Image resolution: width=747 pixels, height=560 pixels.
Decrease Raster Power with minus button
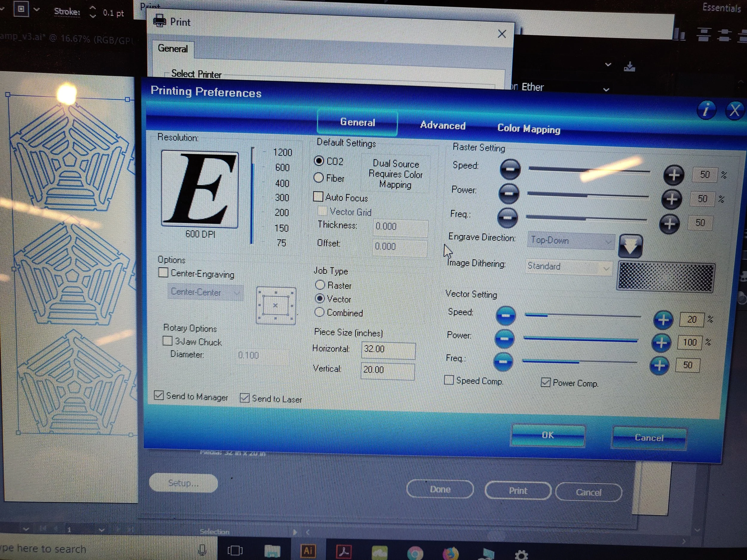[x=509, y=194]
